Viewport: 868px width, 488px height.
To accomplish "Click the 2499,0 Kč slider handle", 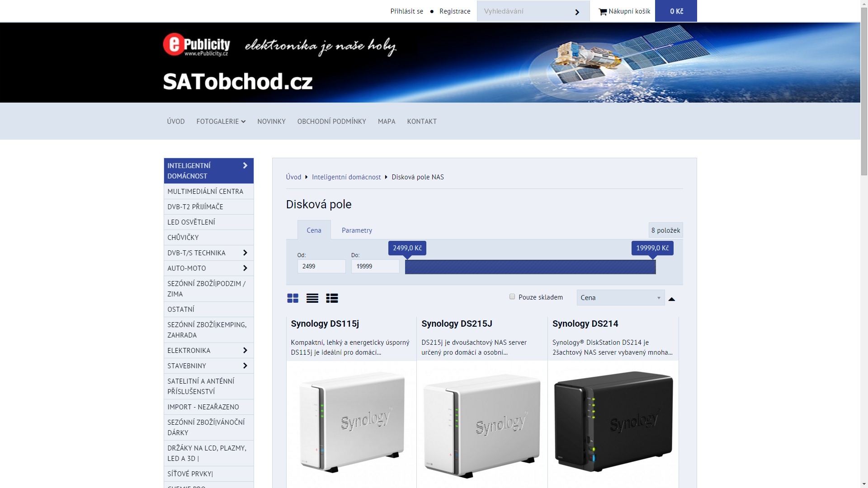I will [407, 249].
